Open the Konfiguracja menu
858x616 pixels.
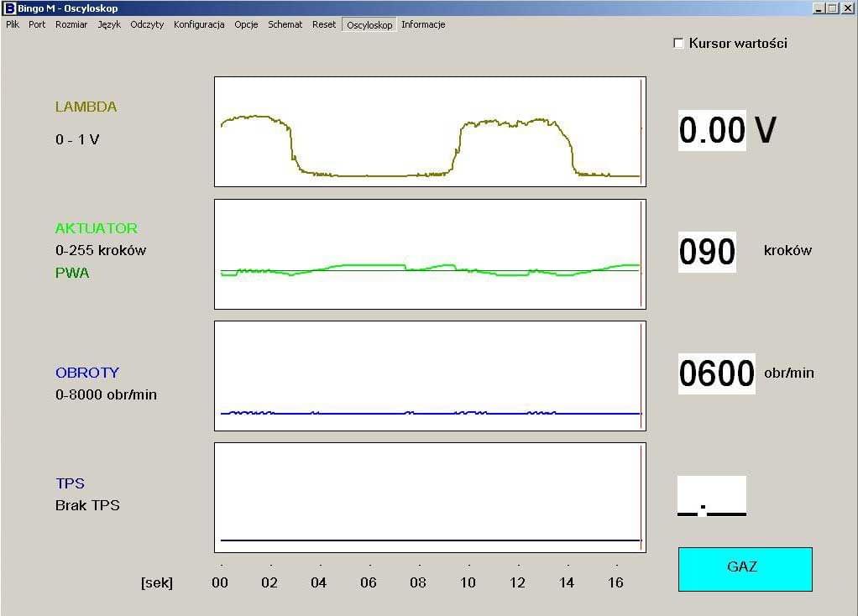click(x=199, y=24)
